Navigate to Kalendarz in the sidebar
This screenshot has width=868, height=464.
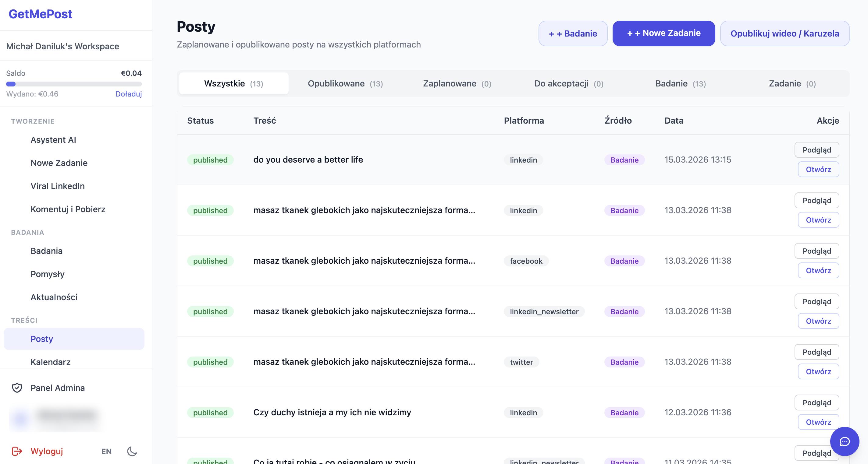(51, 362)
